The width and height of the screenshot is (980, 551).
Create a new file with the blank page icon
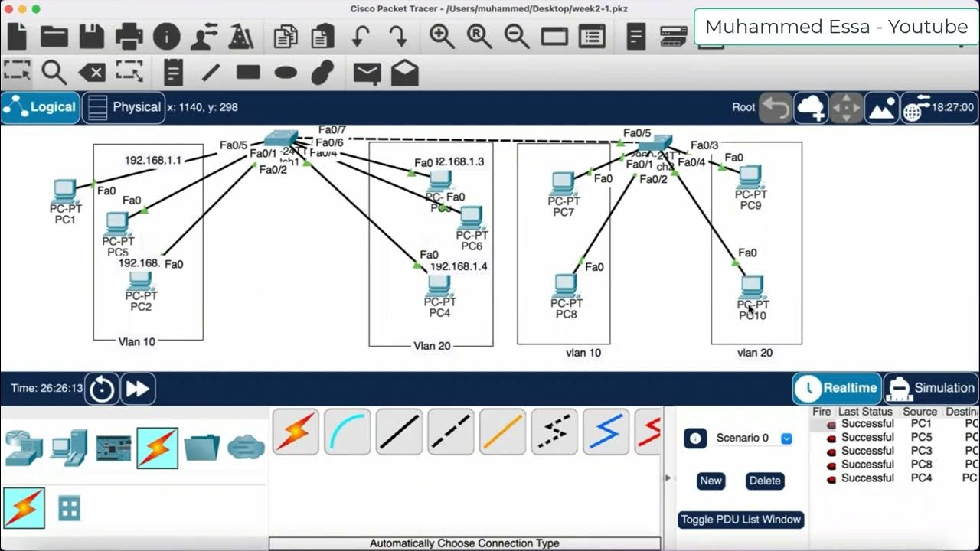click(17, 36)
